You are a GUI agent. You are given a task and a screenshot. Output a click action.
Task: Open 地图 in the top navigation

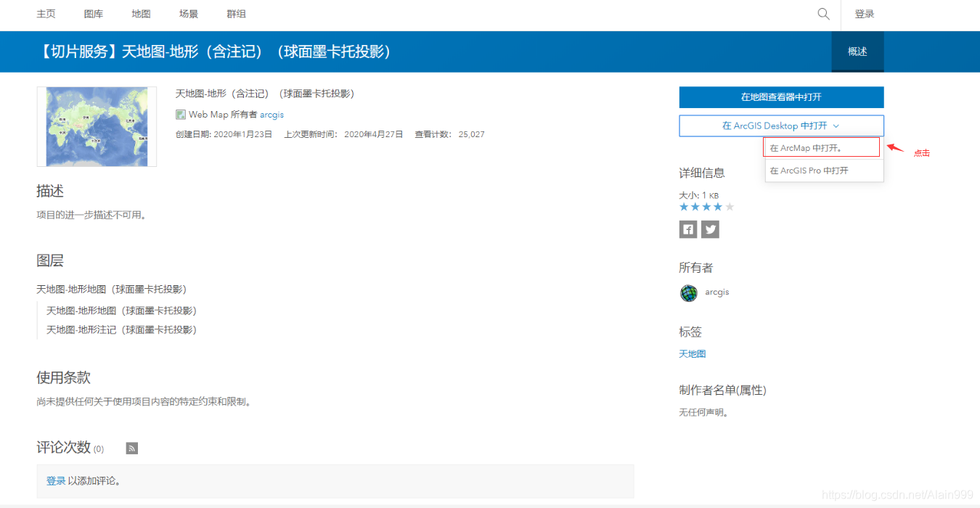[x=141, y=14]
